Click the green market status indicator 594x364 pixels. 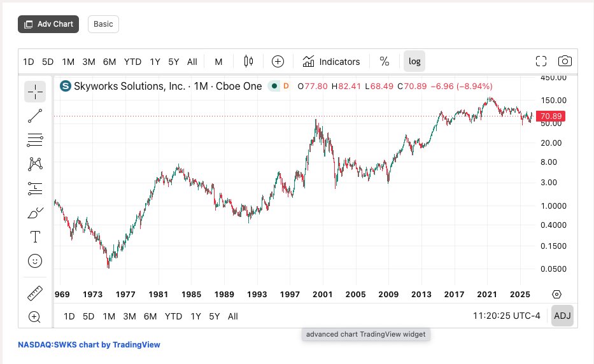click(x=274, y=86)
